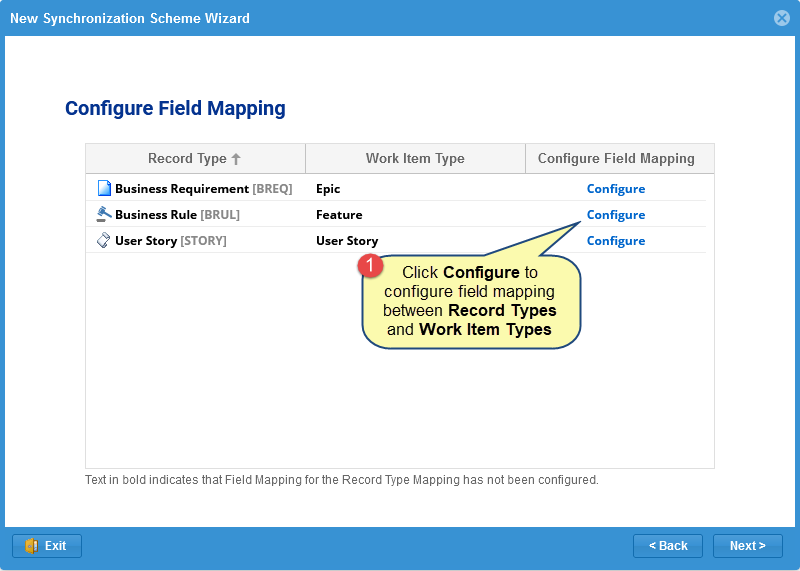Click the User Story tag icon
800x571 pixels.
(x=104, y=240)
